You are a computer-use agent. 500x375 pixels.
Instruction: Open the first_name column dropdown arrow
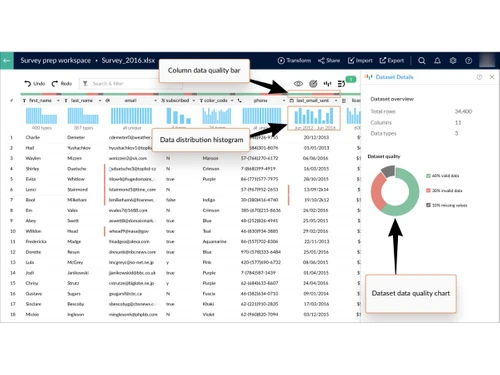tap(58, 100)
